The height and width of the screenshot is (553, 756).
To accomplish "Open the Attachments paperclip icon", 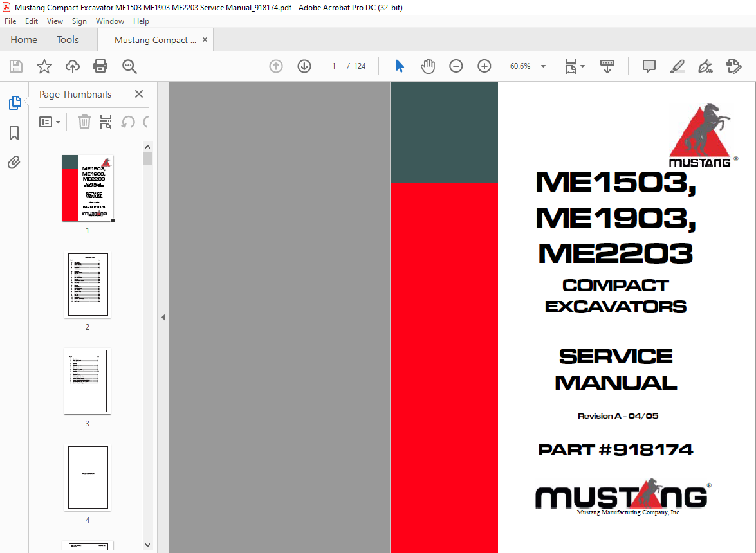I will 14,162.
